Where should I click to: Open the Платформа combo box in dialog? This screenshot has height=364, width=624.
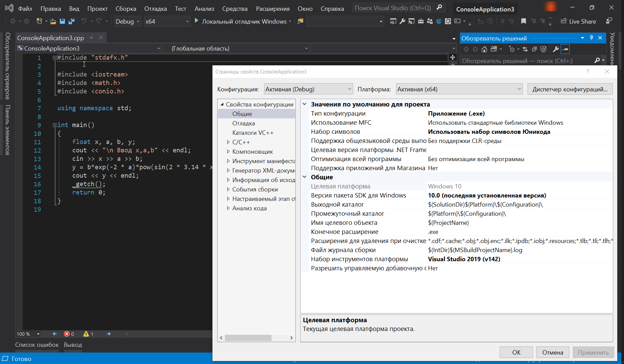pos(459,89)
